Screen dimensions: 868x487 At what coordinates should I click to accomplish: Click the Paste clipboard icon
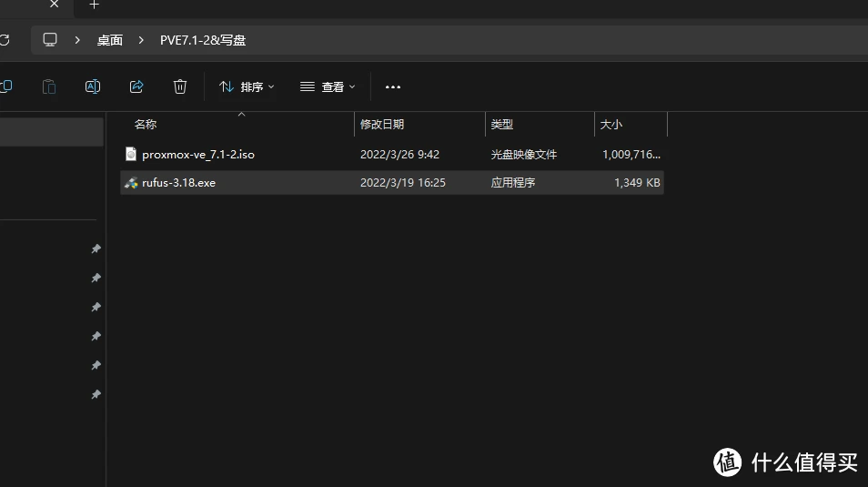click(49, 87)
